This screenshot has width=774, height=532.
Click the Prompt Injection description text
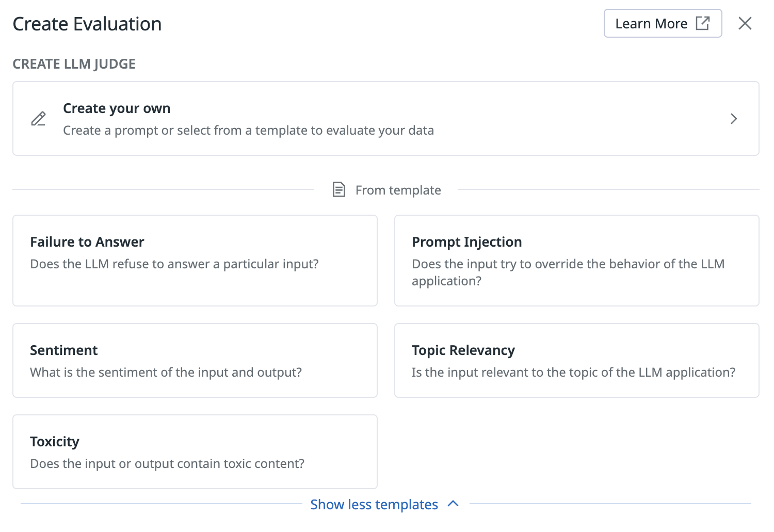(568, 272)
